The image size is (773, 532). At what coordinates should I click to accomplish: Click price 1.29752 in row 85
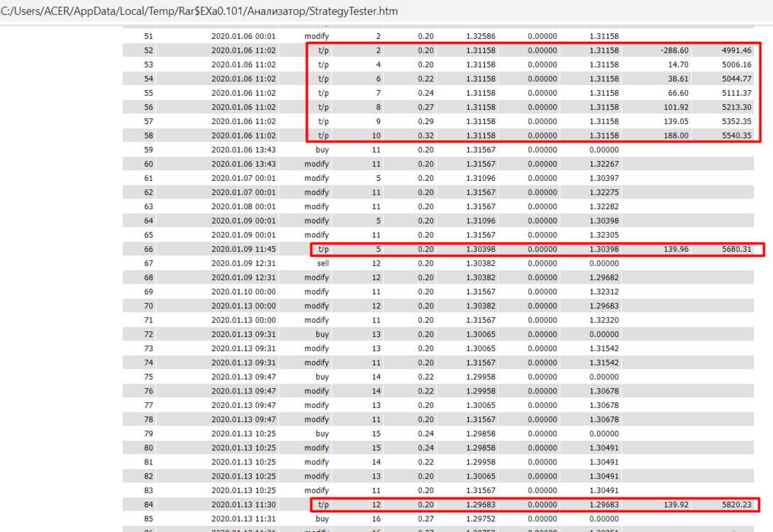pos(481,519)
